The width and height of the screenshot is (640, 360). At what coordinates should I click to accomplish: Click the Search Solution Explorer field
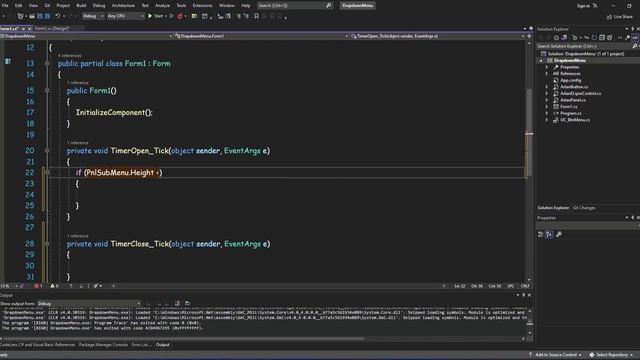point(587,46)
